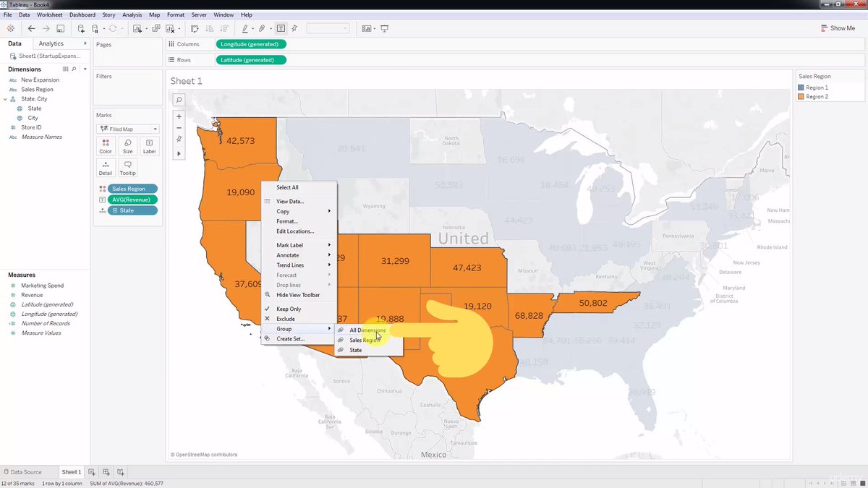Click the Tooltip button on Marks card
The image size is (868, 488).
[x=127, y=168]
